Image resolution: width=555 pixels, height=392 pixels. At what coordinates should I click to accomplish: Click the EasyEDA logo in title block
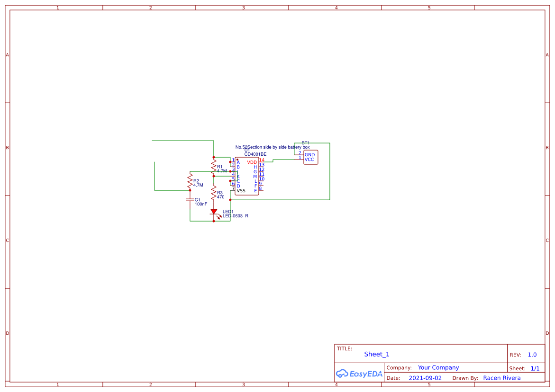click(x=359, y=374)
